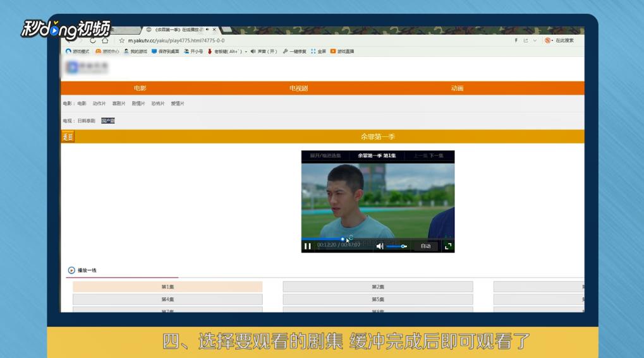Click the 老板键 toolbar item

point(224,51)
